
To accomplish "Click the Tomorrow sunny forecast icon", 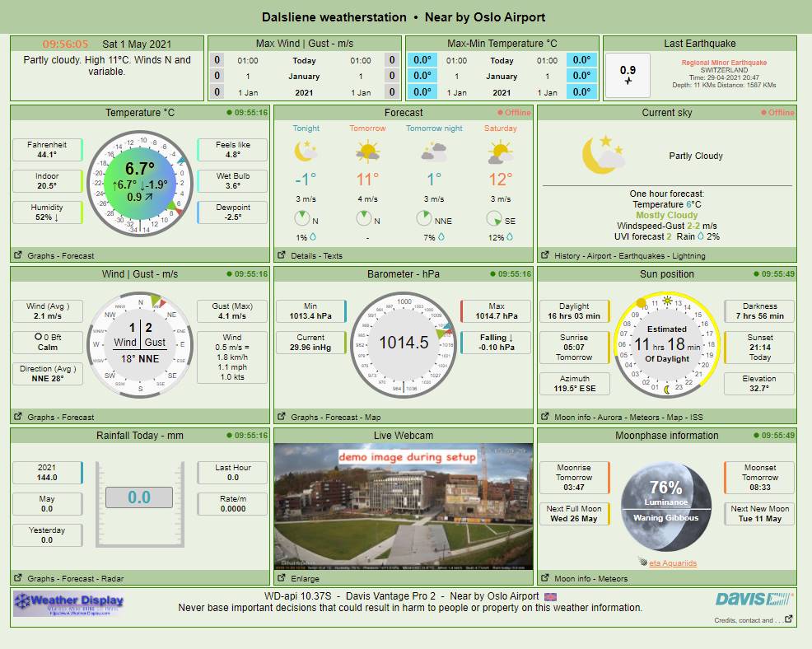I will 367,152.
